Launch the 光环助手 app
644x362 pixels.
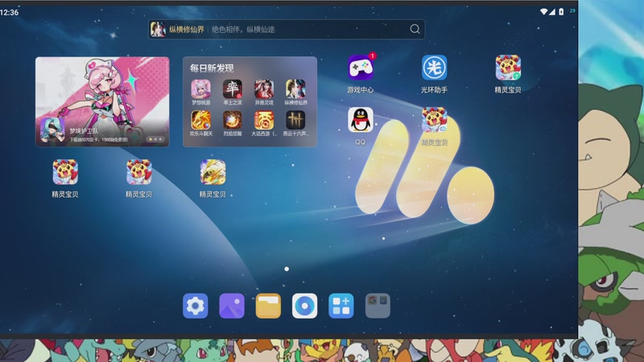click(x=434, y=68)
